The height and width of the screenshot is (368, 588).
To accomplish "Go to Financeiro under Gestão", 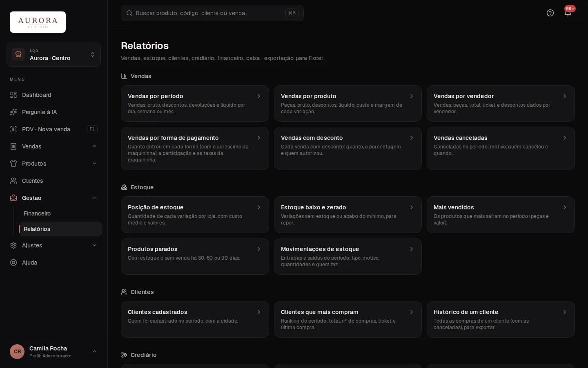I will click(60, 213).
